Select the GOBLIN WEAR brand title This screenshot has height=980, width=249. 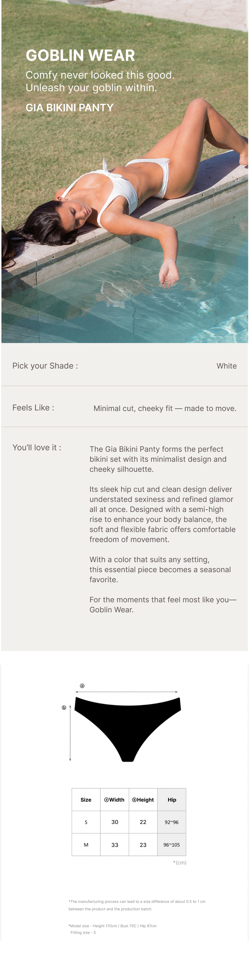pos(80,56)
